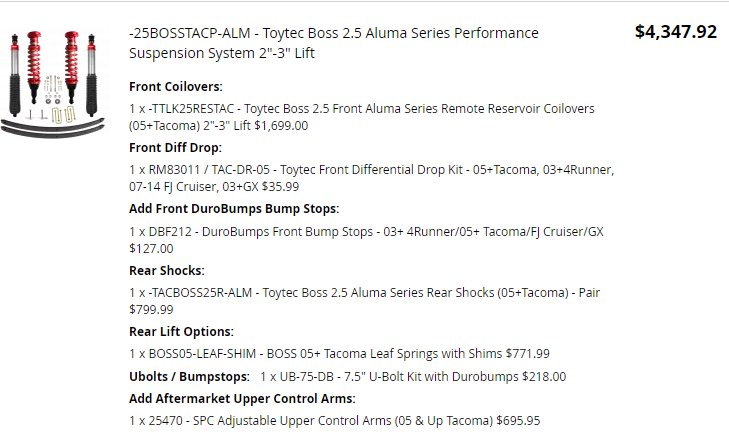This screenshot has height=438, width=729.
Task: Open the Toytec Boss 2.5 Aluma Series product title
Action: point(333,43)
